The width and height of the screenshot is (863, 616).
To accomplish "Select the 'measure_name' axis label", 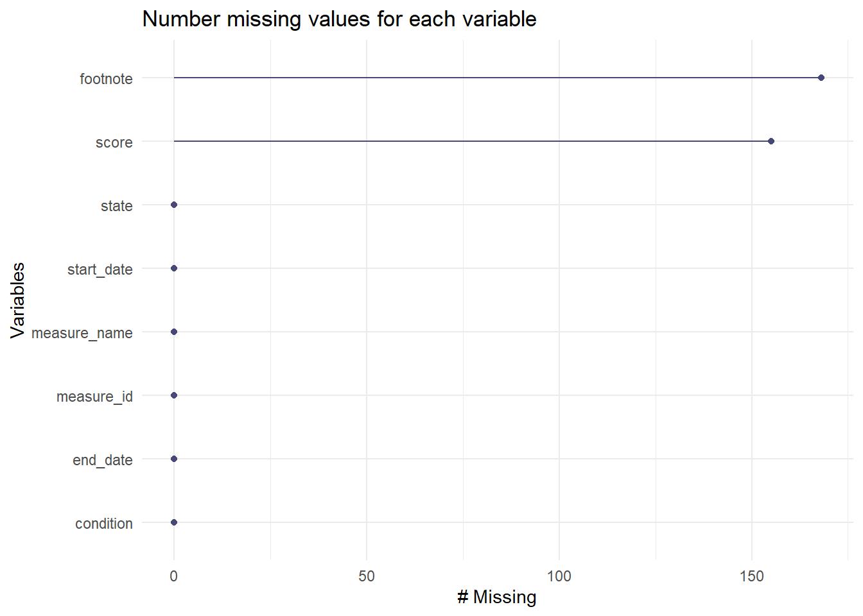I will (82, 333).
